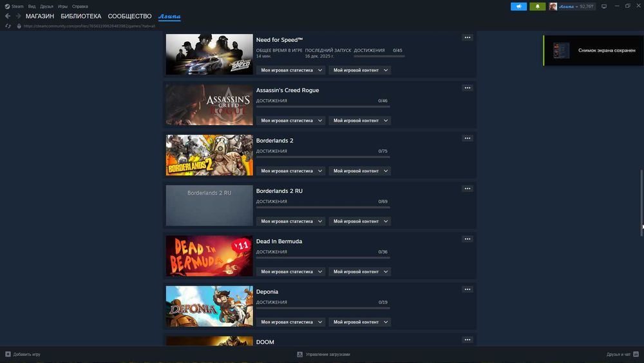The width and height of the screenshot is (644, 363).
Task: Expand game stats dropdown for Assassin's Creed Rogue
Action: point(291,121)
